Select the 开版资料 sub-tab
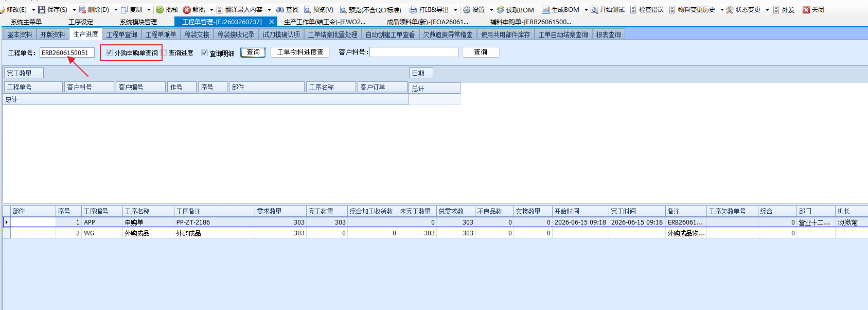The image size is (868, 310). pyautogui.click(x=53, y=35)
